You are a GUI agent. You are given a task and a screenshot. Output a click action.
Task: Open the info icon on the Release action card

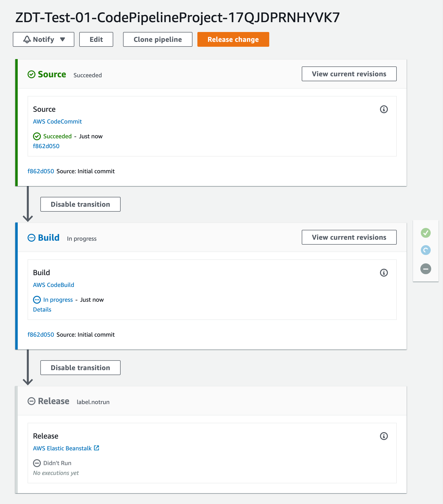(x=384, y=436)
